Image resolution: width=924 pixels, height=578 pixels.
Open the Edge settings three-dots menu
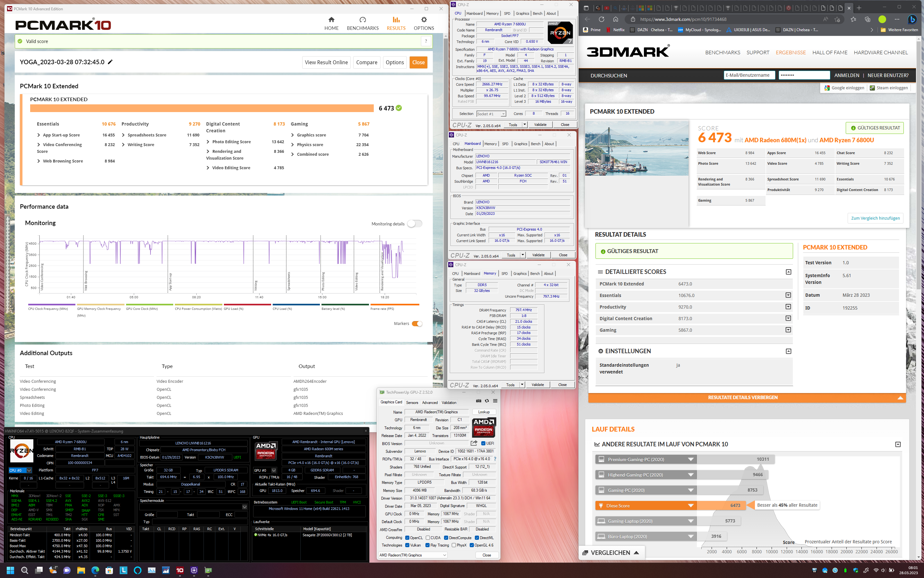click(897, 19)
